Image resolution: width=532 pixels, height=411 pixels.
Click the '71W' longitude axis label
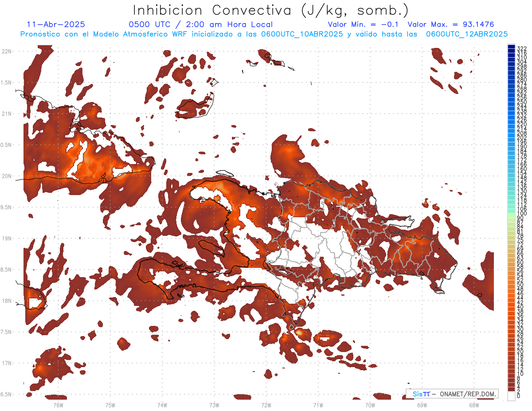click(x=318, y=404)
